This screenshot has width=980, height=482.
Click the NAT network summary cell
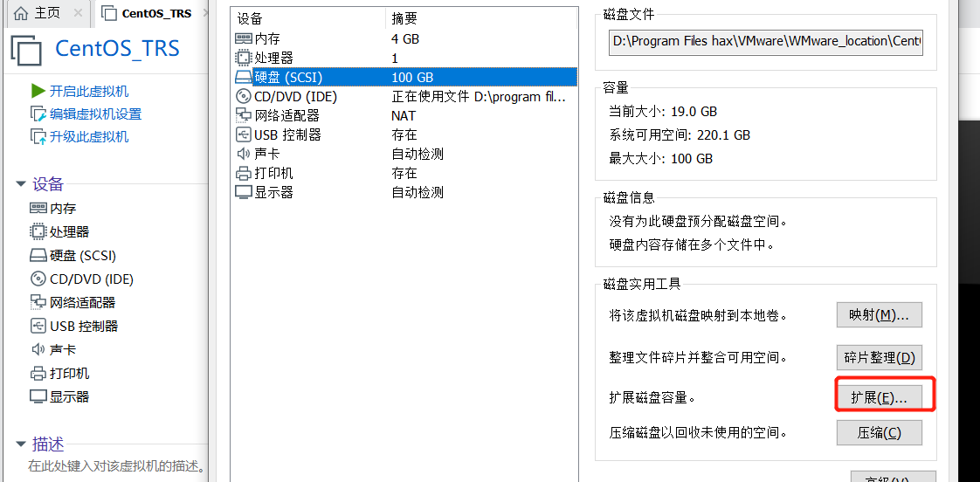[x=404, y=115]
